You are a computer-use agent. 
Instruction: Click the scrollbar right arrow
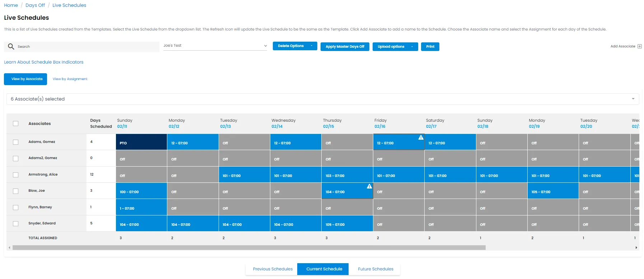click(x=636, y=248)
